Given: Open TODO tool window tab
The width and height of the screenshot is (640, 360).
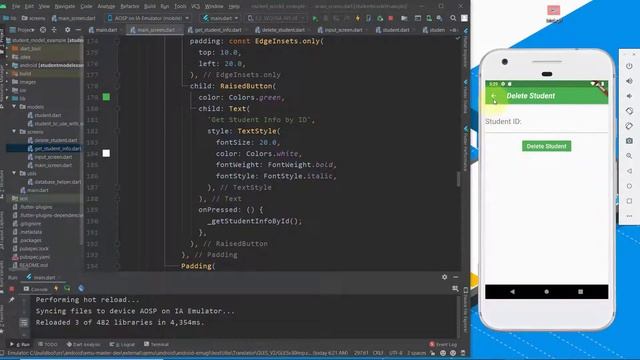Looking at the screenshot, I should [x=48, y=344].
